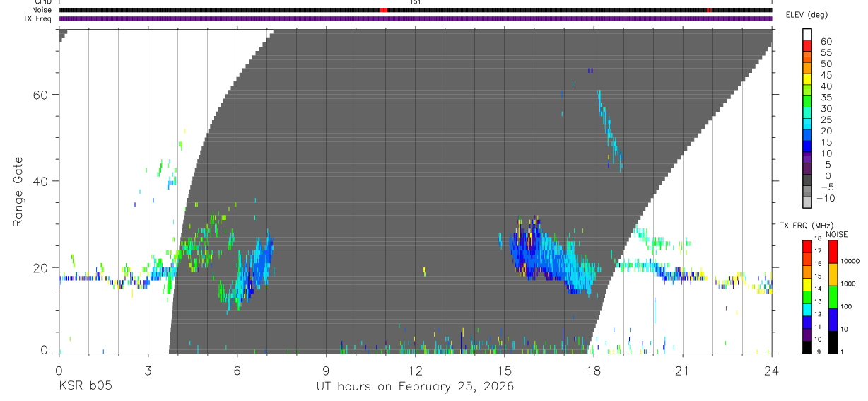The height and width of the screenshot is (401, 868).
Task: Click the green segment of the NOISE colorbar
Action: click(x=833, y=296)
